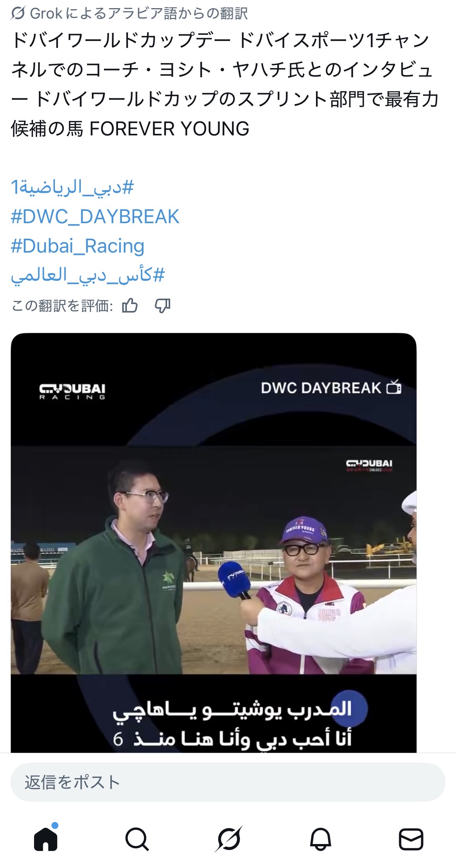
Task: Rate the translation with thumbs up
Action: click(x=130, y=306)
